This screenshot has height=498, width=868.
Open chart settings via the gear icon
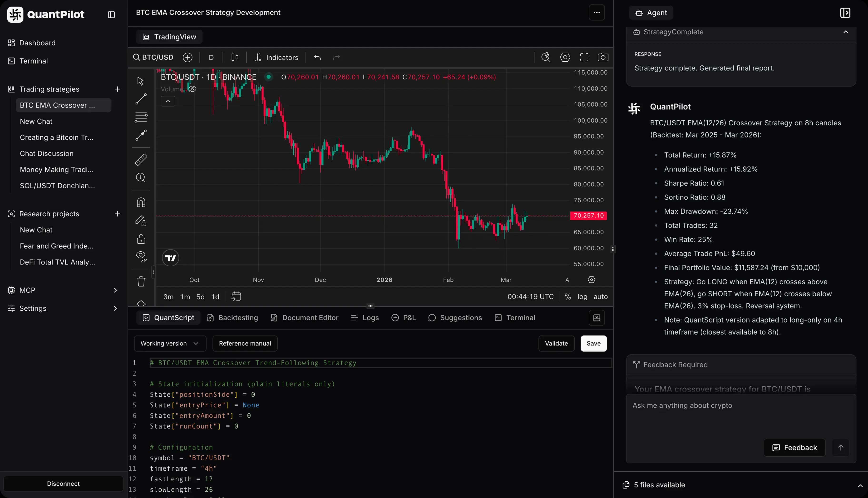(565, 57)
